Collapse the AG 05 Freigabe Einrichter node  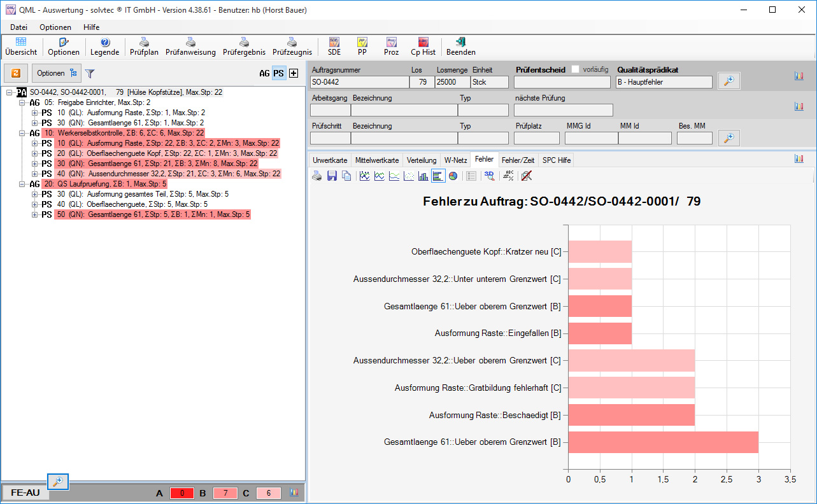tap(22, 102)
